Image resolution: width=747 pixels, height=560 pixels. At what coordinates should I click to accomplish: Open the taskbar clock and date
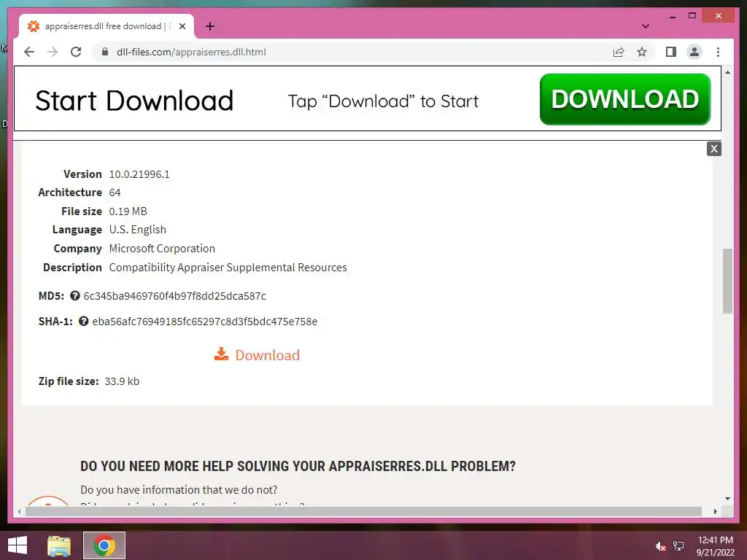tap(715, 546)
